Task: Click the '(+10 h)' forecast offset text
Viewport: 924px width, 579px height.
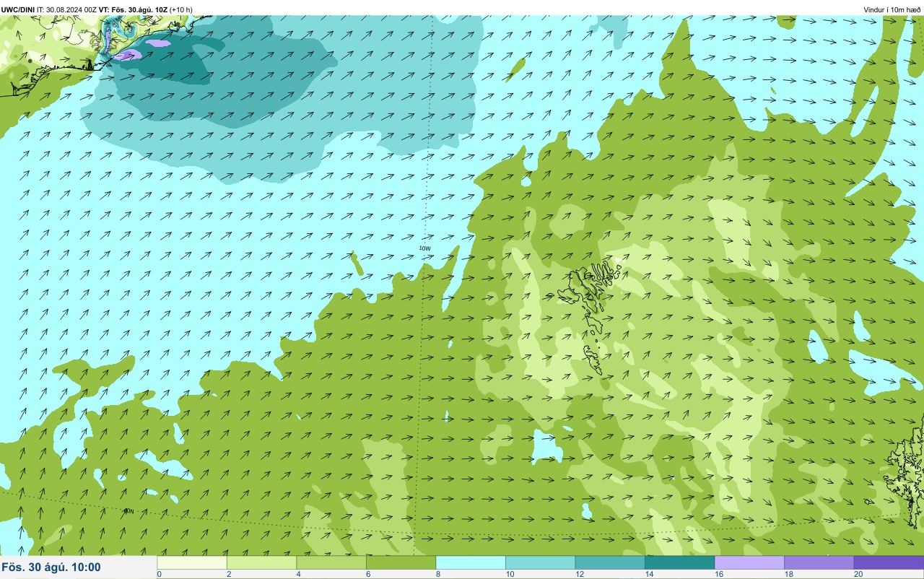Action: click(181, 9)
